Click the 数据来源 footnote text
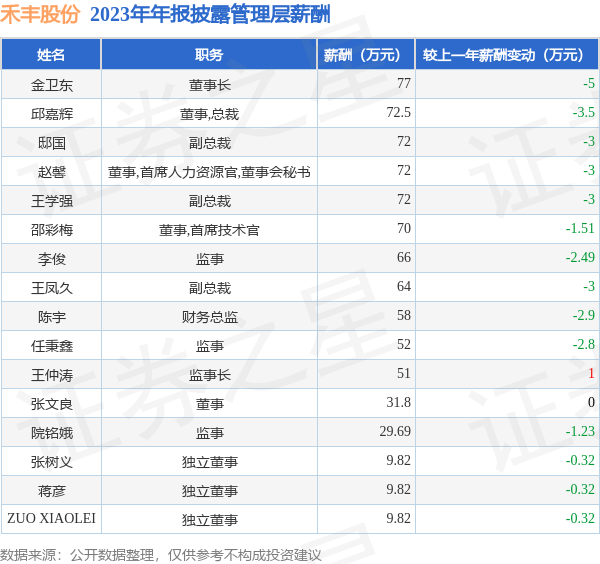Viewport: 600px width, 564px height. click(161, 555)
